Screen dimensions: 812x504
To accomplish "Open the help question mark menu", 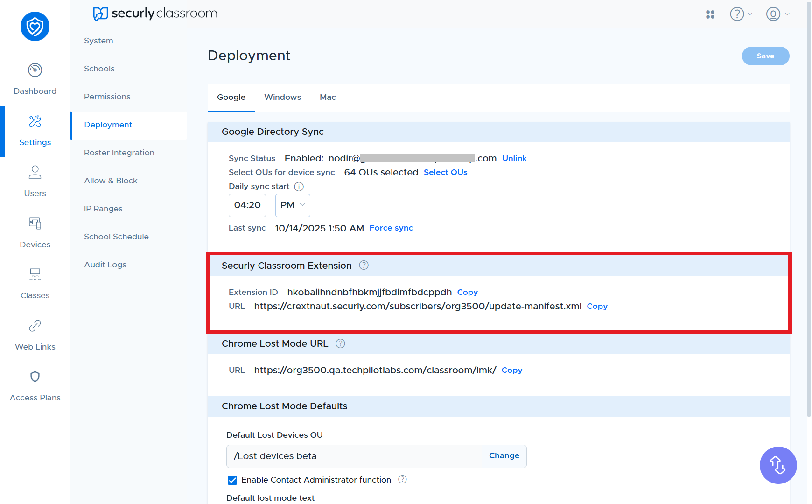I will [x=741, y=14].
